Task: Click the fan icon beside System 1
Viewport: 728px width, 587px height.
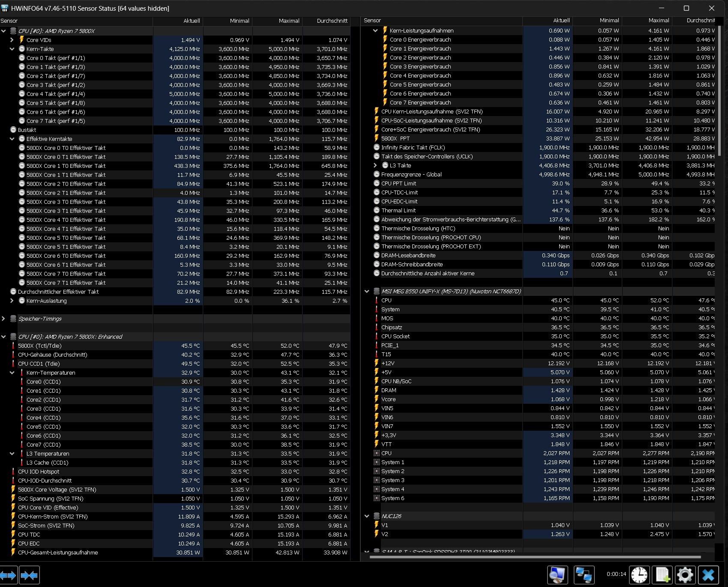Action: pyautogui.click(x=377, y=462)
